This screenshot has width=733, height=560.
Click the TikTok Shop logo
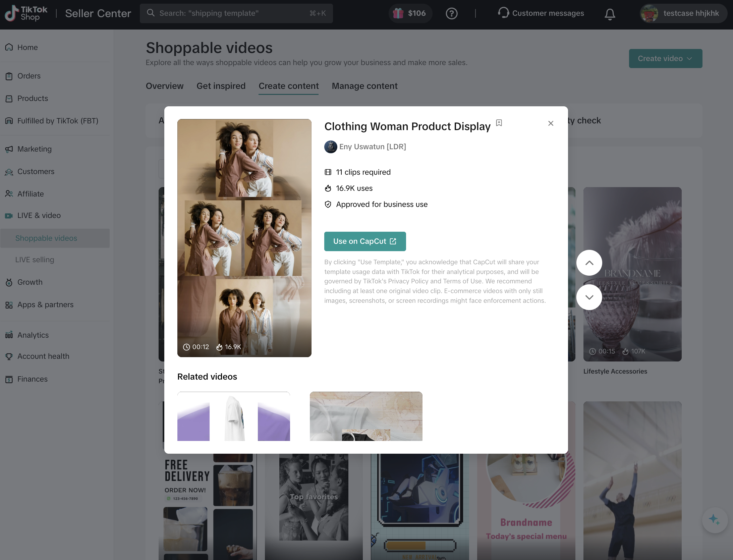coord(26,13)
